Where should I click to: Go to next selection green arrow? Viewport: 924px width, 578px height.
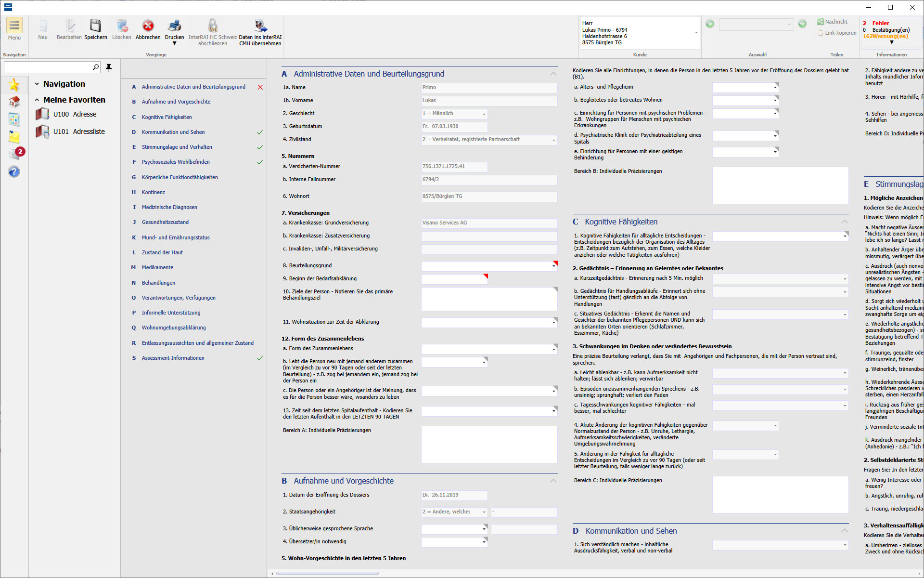click(x=802, y=24)
